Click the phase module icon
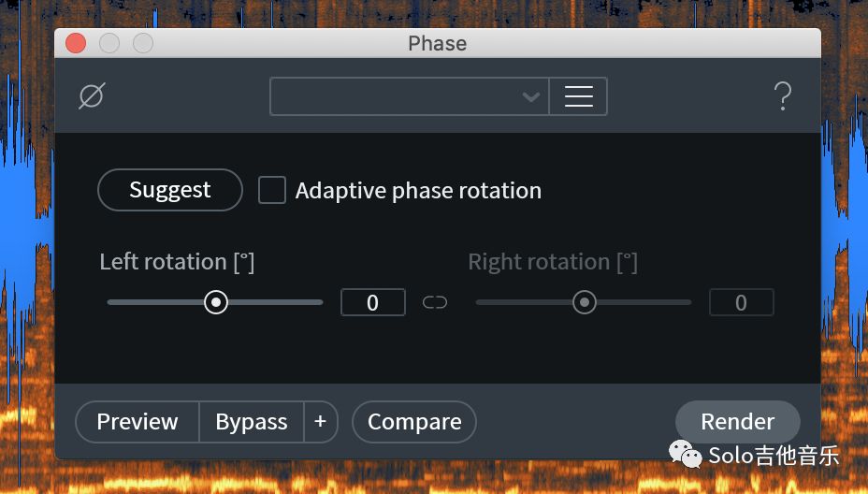This screenshot has height=494, width=868. [x=92, y=95]
